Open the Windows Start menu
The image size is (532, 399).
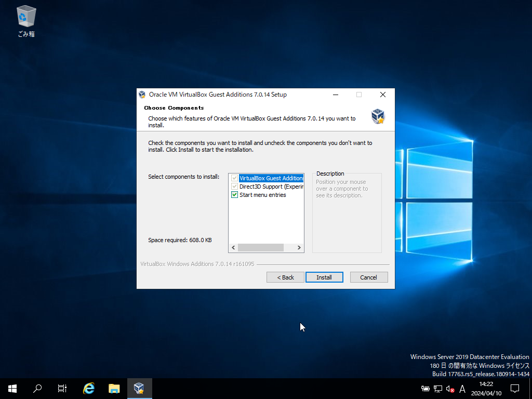(12, 389)
